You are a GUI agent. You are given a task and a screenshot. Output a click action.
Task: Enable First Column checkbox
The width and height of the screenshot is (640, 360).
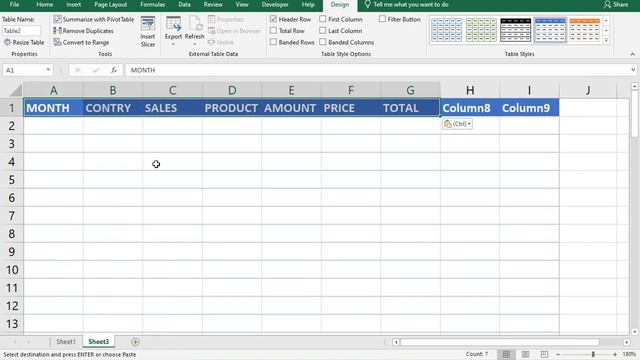point(323,19)
